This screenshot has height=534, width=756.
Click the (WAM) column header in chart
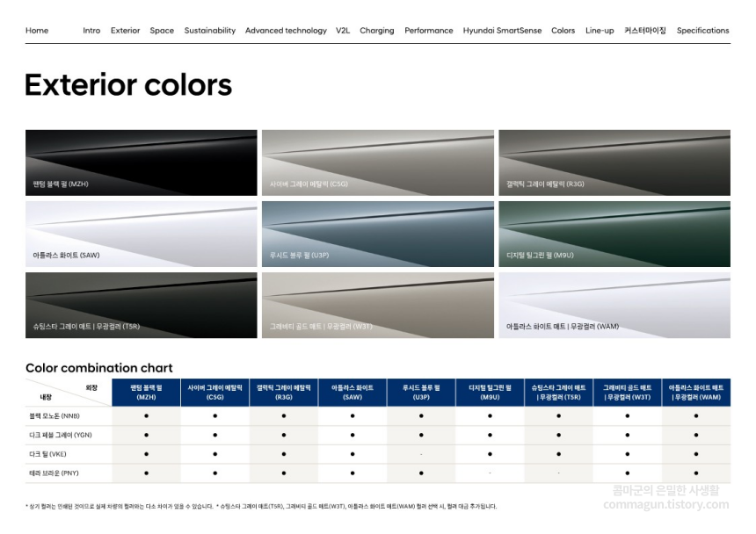coord(696,393)
